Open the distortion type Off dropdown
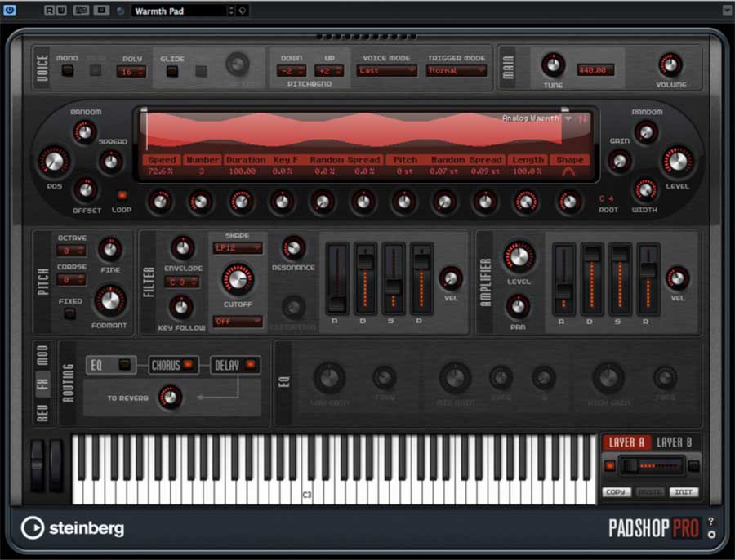Screen dimensions: 735x560 tap(238, 321)
